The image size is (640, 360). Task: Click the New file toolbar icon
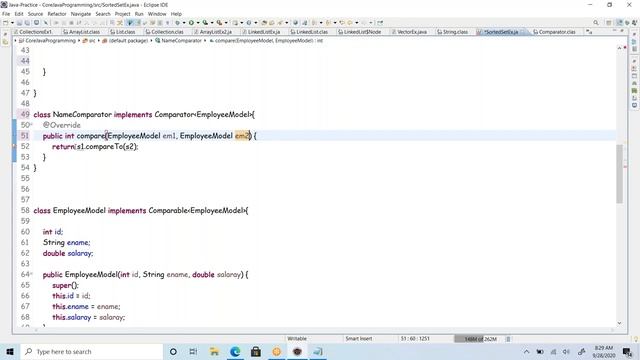pyautogui.click(x=5, y=23)
